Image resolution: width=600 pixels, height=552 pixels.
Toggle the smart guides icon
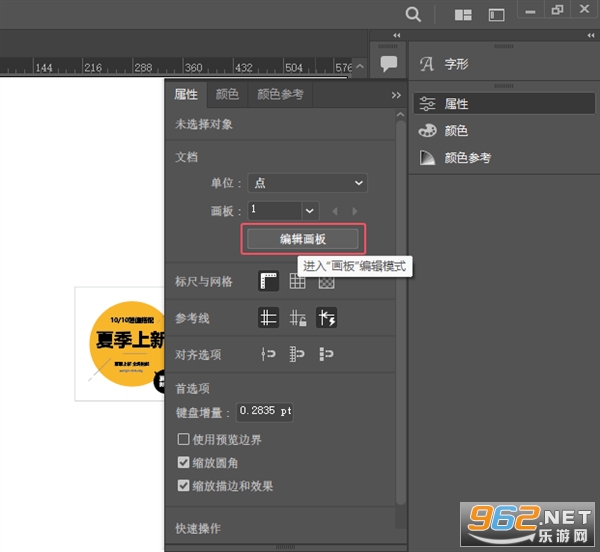326,318
